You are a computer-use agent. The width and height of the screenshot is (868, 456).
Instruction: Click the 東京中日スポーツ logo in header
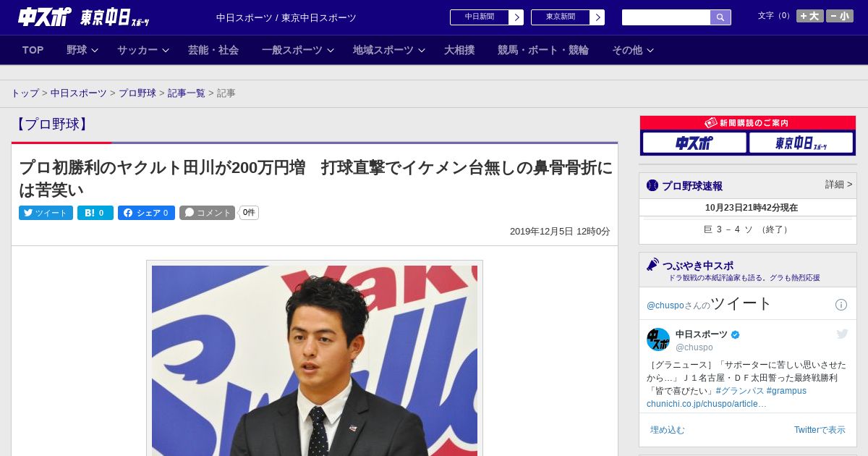click(x=115, y=17)
